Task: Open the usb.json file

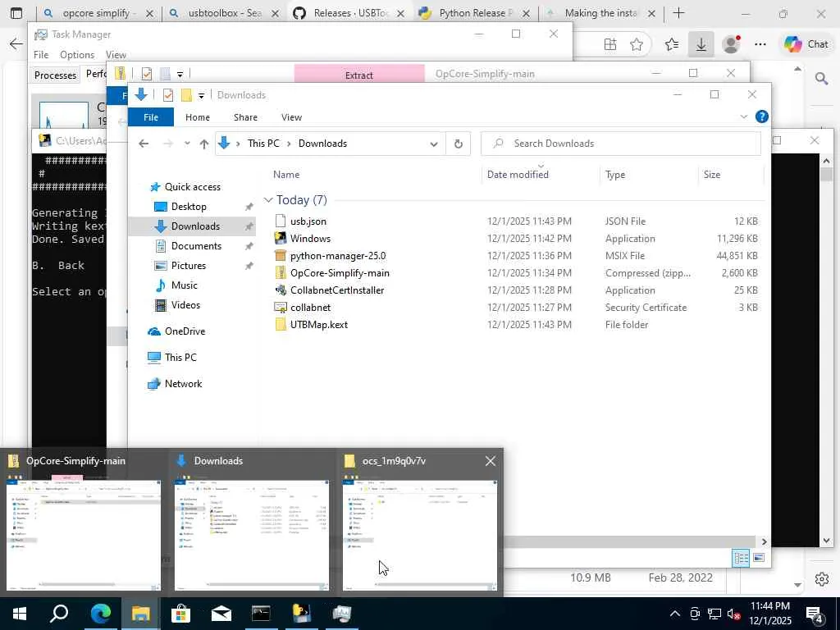Action: 308,221
